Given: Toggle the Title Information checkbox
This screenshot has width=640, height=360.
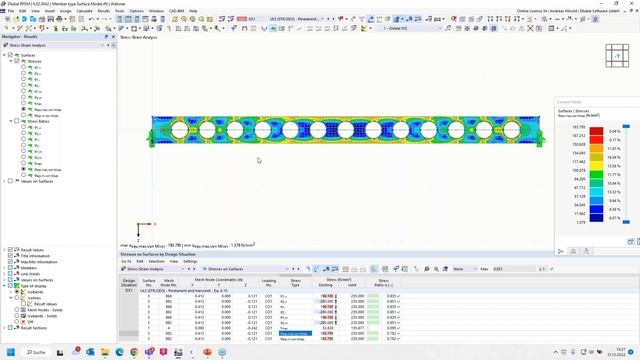Looking at the screenshot, I should pos(10,256).
